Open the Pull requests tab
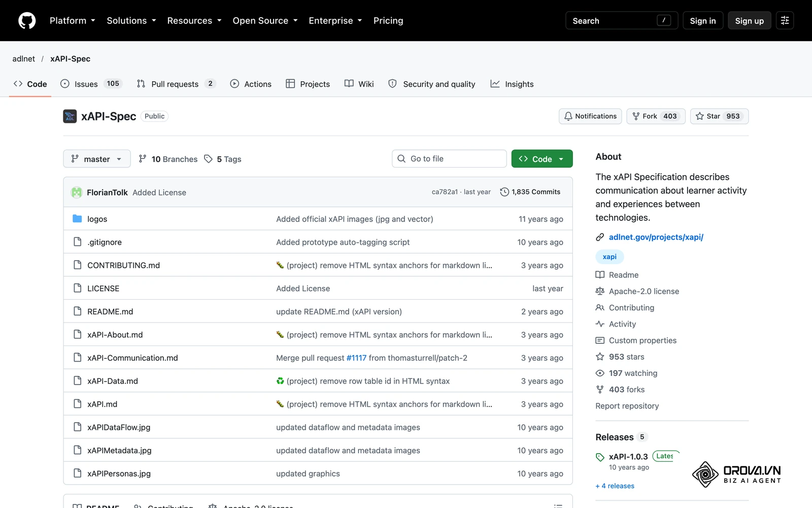 tap(176, 84)
